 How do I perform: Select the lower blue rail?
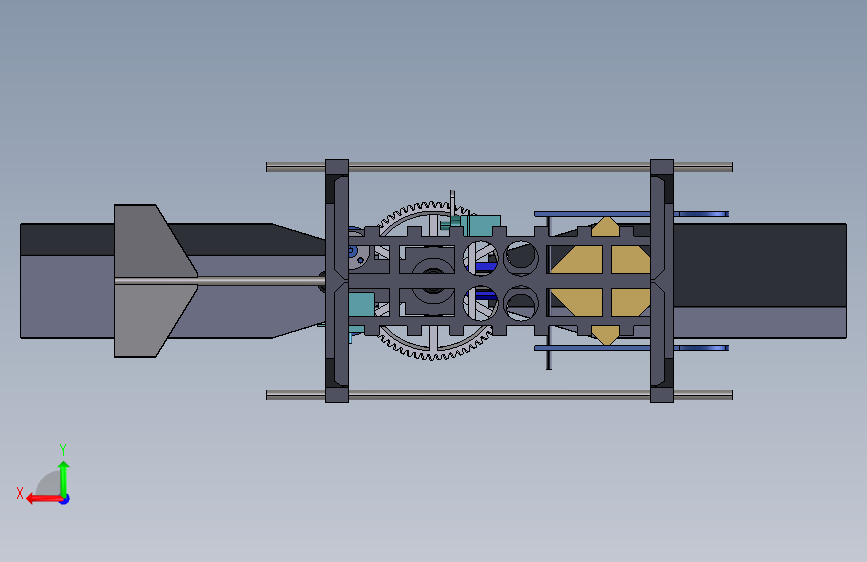pyautogui.click(x=631, y=348)
